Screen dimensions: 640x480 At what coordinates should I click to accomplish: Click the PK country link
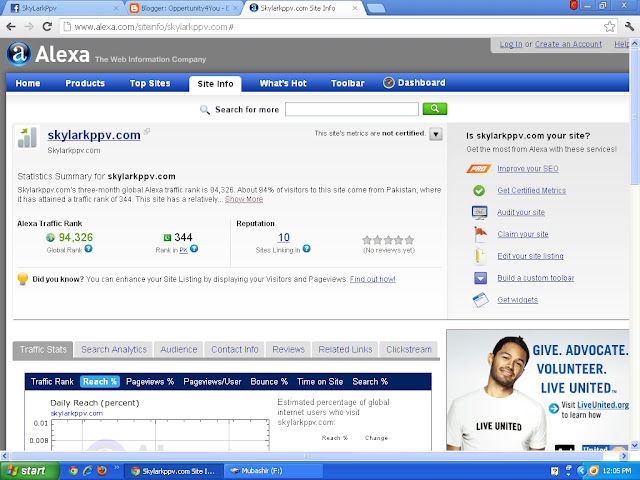(184, 250)
